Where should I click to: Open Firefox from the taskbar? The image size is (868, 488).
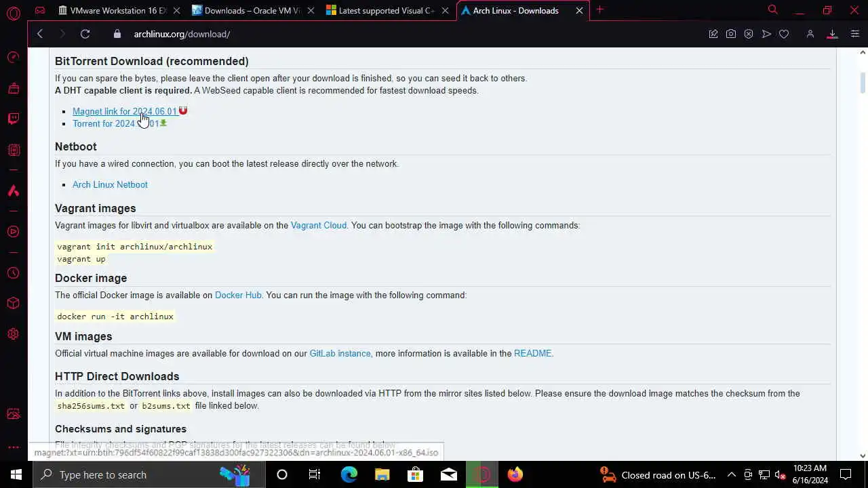(515, 474)
